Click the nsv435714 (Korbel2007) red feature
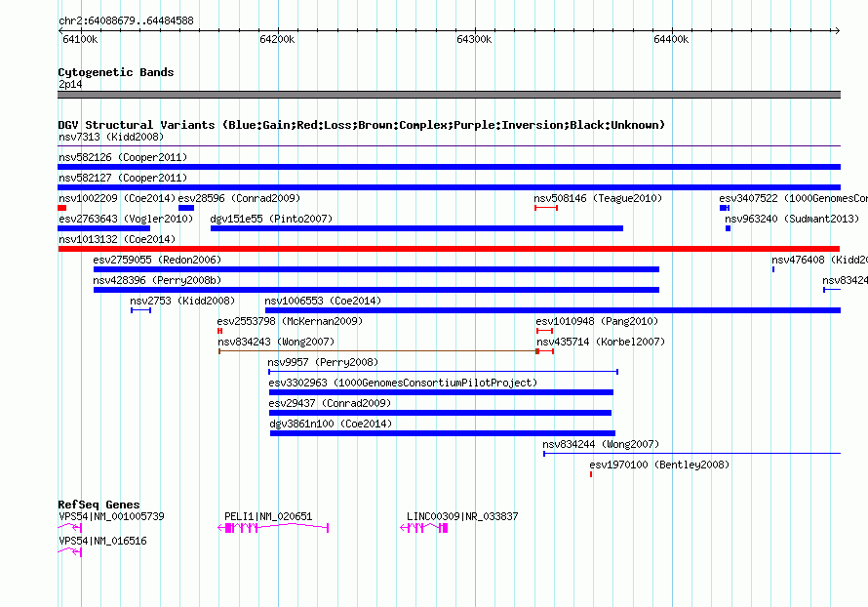 pos(545,351)
